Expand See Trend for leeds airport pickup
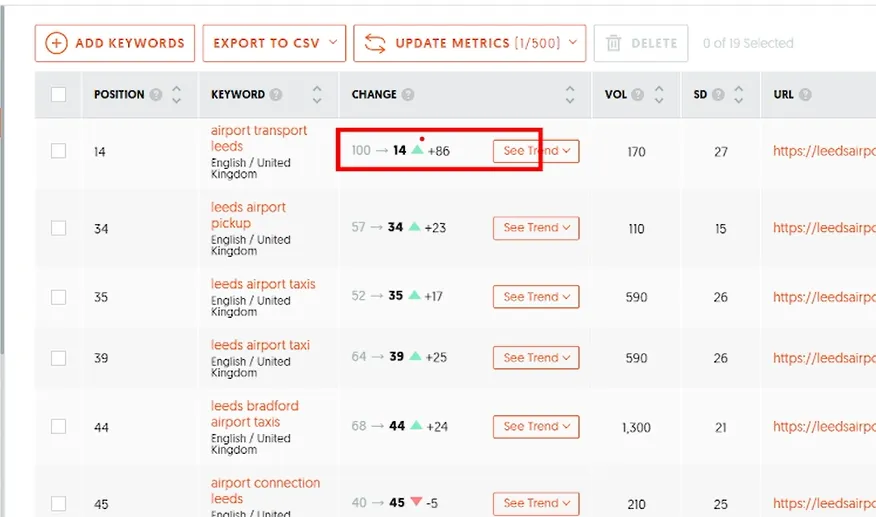 click(x=536, y=228)
